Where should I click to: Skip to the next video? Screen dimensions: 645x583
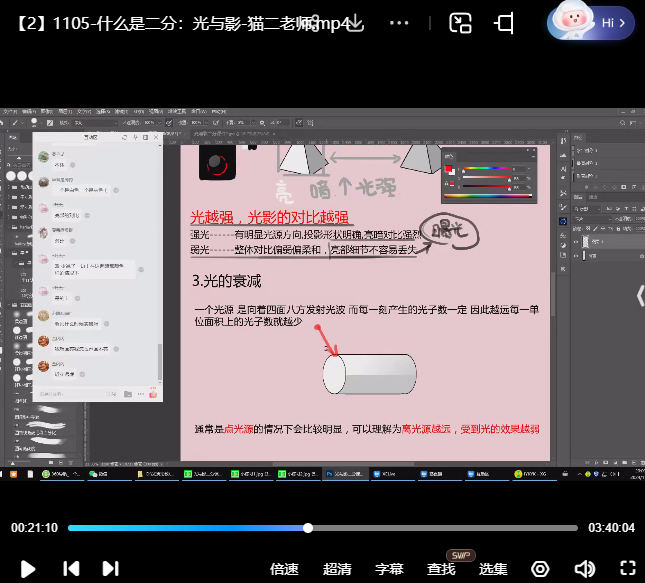(x=111, y=569)
